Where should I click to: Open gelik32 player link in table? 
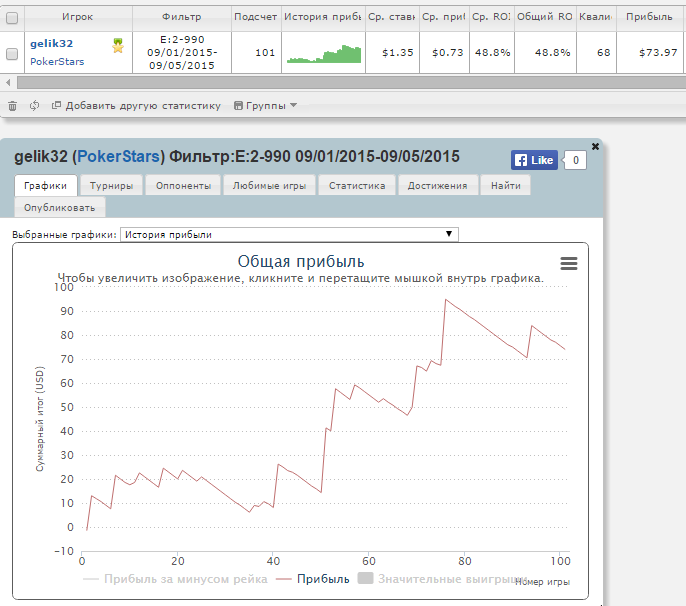point(52,43)
